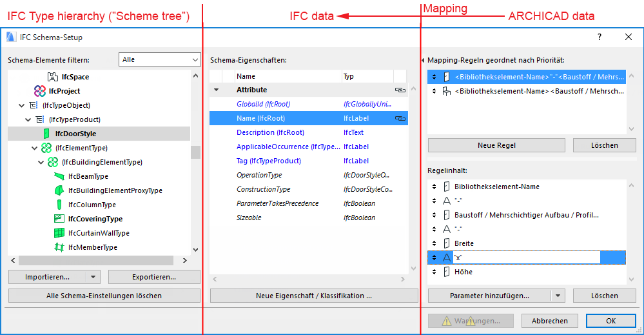Click parameter icon beside Bibliothekselement-Name
The width and height of the screenshot is (644, 335).
point(447,187)
